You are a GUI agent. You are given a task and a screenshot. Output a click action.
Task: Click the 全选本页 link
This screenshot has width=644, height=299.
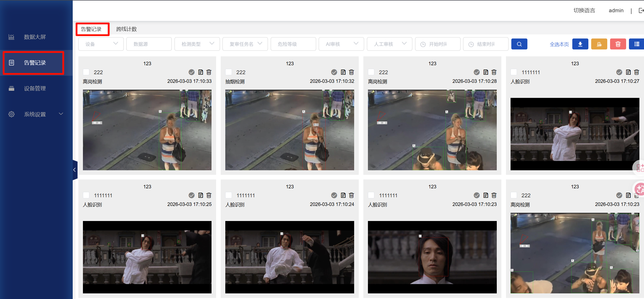[x=559, y=44]
